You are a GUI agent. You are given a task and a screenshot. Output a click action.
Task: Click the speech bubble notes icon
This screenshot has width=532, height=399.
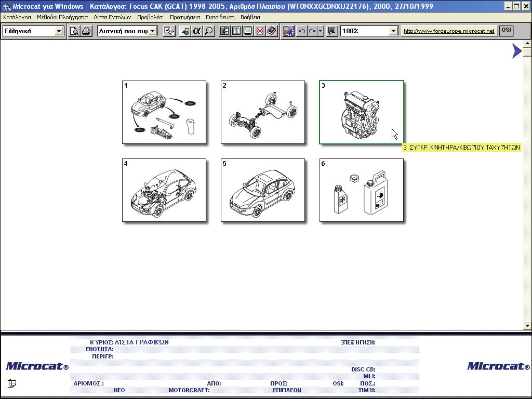pos(331,31)
